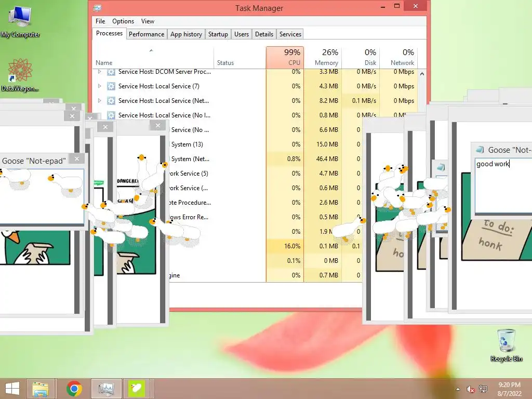Screen dimensions: 532x399
Task: Switch to the Users tab
Action: (x=242, y=34)
